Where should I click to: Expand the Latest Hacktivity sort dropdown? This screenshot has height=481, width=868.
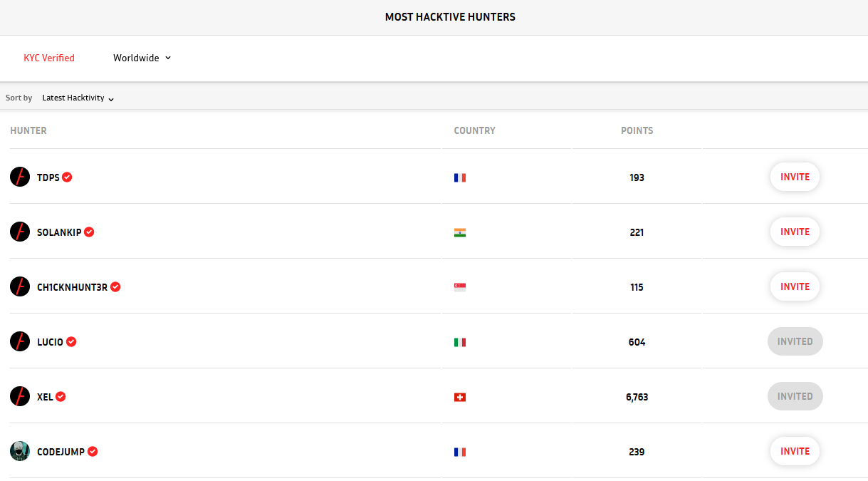pyautogui.click(x=78, y=98)
